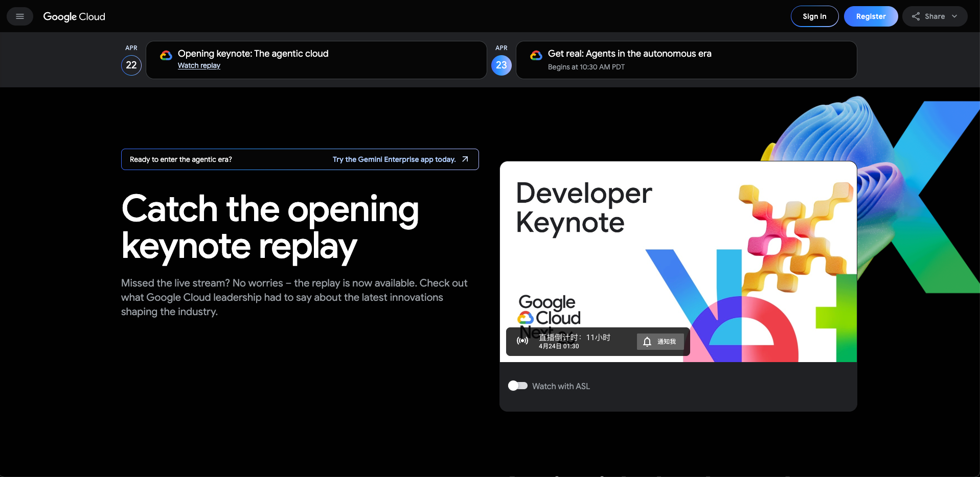The height and width of the screenshot is (477, 980).
Task: Expand the Share dropdown chevron
Action: click(x=954, y=16)
